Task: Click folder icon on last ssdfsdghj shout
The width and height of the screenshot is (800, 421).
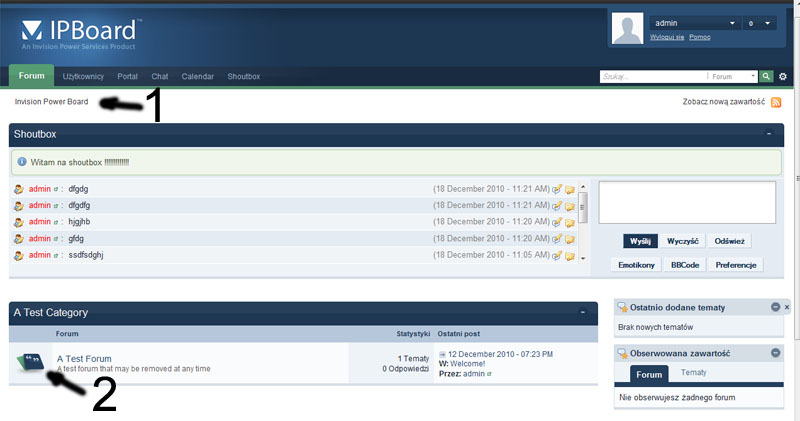Action: 569,256
